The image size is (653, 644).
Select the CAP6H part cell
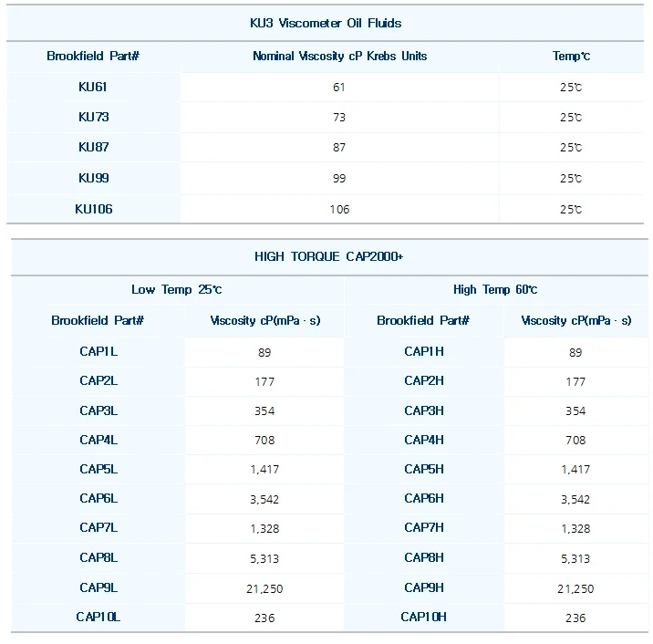coord(424,499)
